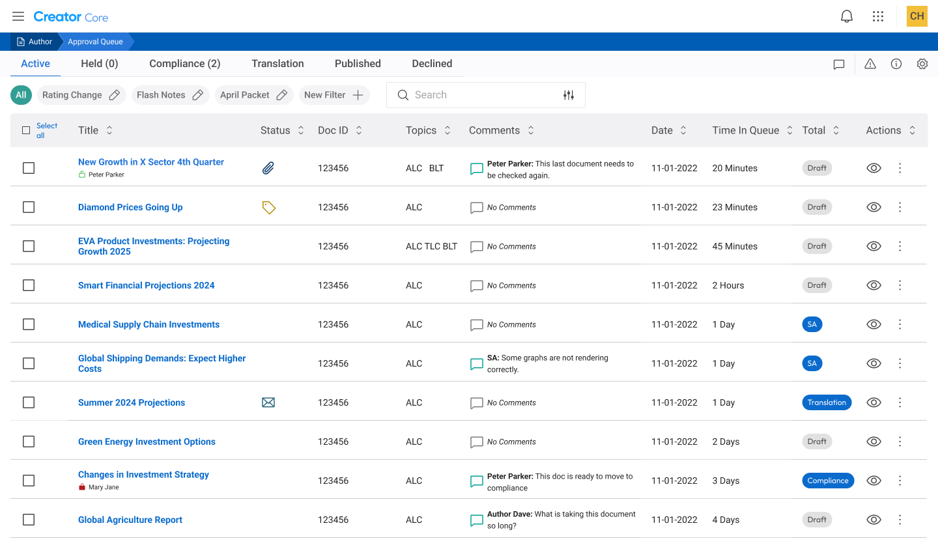This screenshot has width=938, height=560.
Task: Open the settings gear icon
Action: 922,64
